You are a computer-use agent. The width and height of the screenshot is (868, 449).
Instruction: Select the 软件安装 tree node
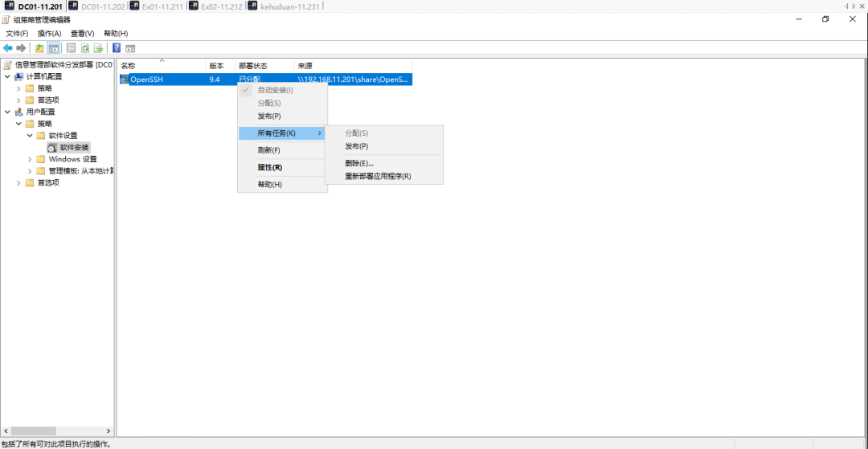pyautogui.click(x=74, y=147)
